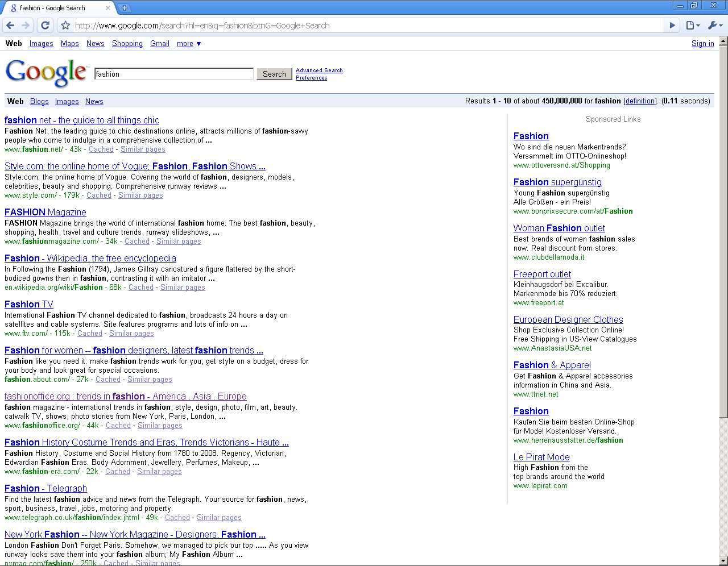728x566 pixels.
Task: Open Shopping in the top navigation
Action: 127,44
